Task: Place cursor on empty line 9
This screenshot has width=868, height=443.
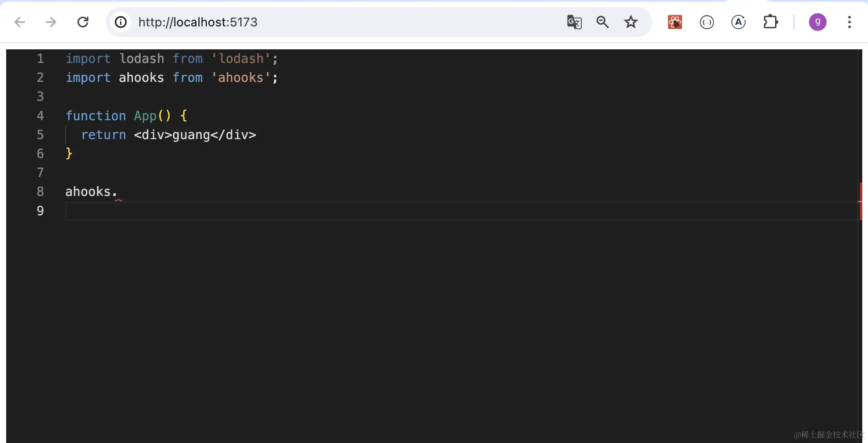Action: point(462,211)
